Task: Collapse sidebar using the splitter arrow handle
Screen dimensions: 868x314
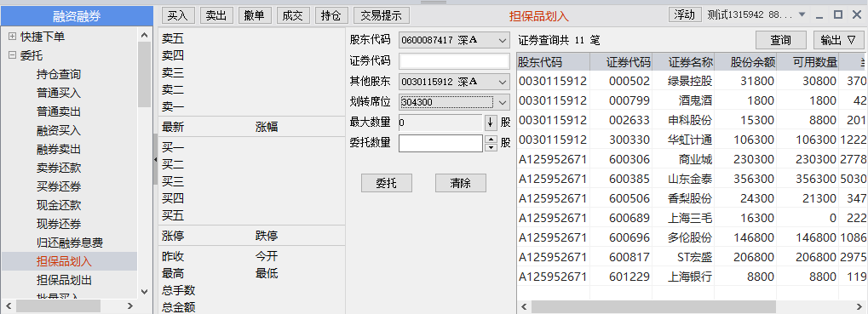Action: click(x=155, y=160)
